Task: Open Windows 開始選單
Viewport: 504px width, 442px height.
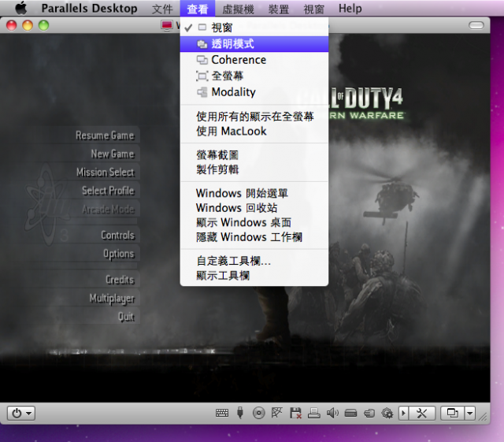Action: tap(254, 193)
